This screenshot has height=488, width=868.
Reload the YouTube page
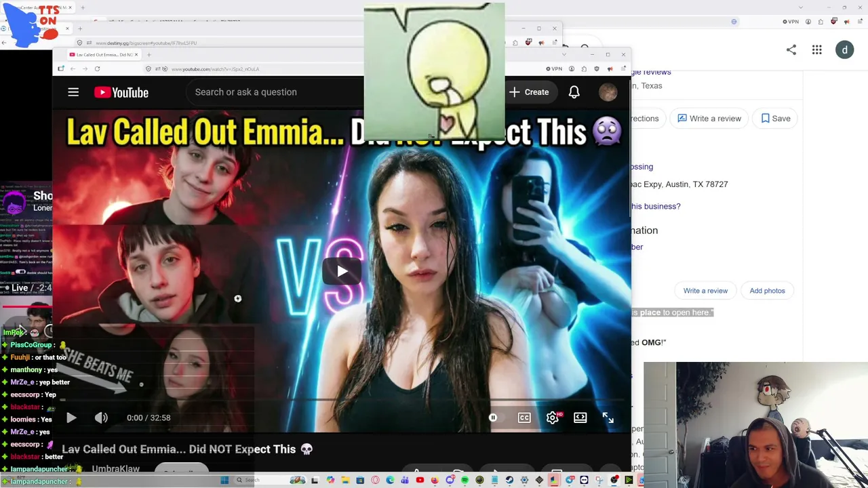click(97, 68)
